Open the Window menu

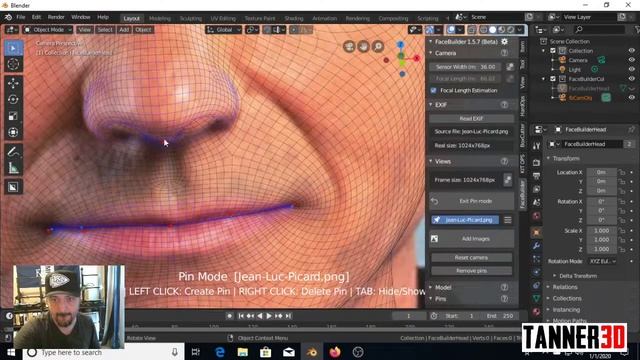tap(81, 17)
